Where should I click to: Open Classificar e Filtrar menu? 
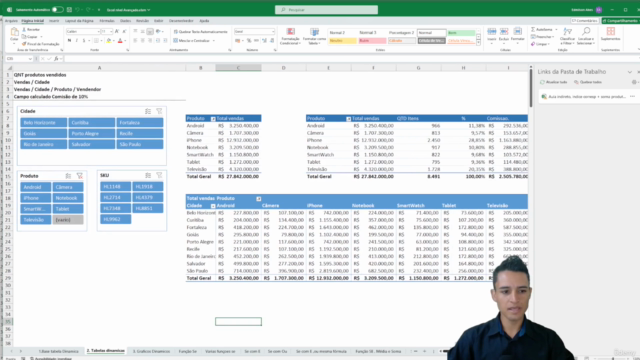567,36
